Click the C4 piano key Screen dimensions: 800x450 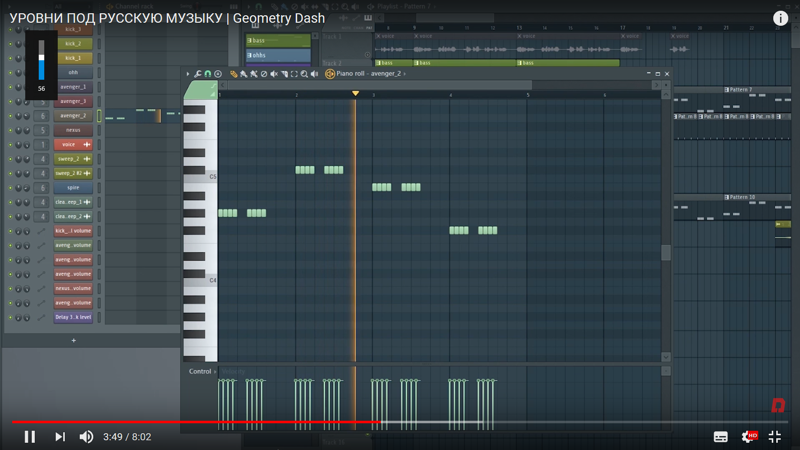coord(201,280)
